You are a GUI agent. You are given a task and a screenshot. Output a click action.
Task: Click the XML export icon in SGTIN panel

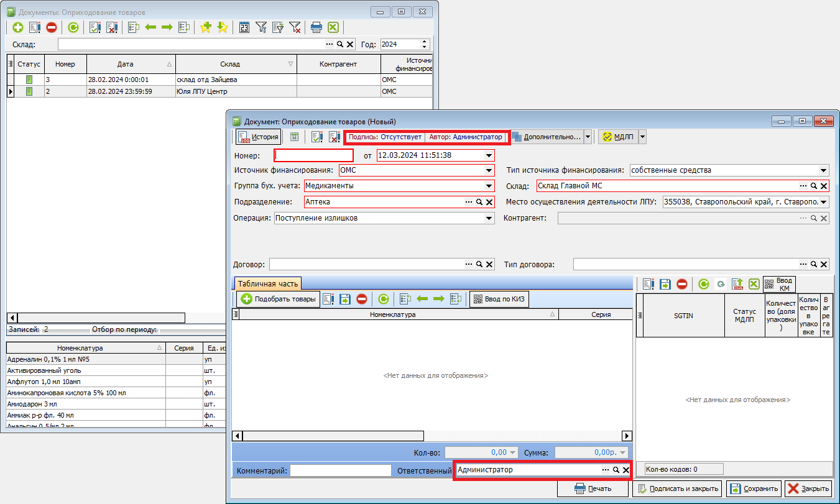coord(738,284)
